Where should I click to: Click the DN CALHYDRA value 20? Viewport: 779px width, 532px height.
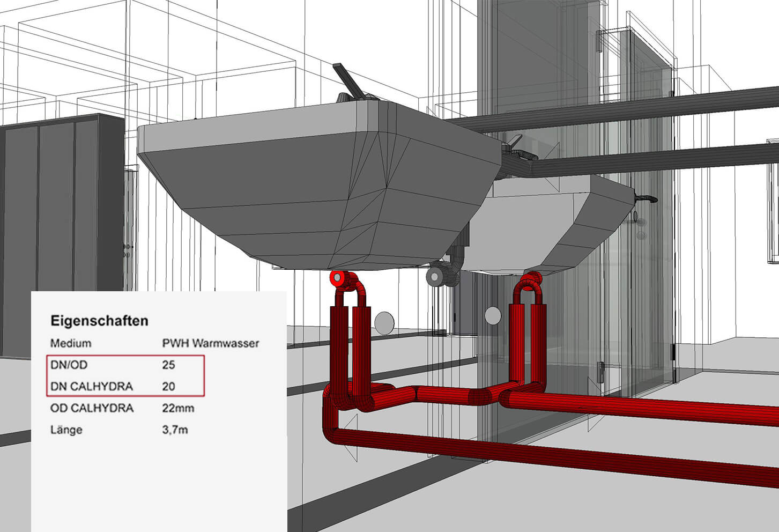click(x=168, y=387)
